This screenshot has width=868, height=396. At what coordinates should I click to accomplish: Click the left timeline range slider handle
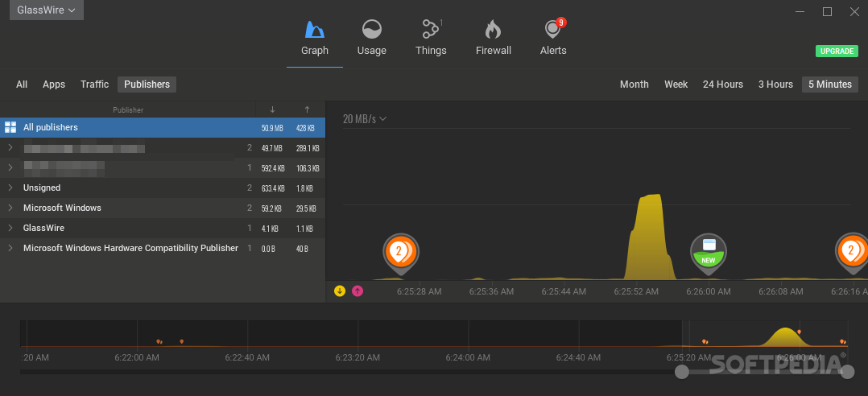681,372
